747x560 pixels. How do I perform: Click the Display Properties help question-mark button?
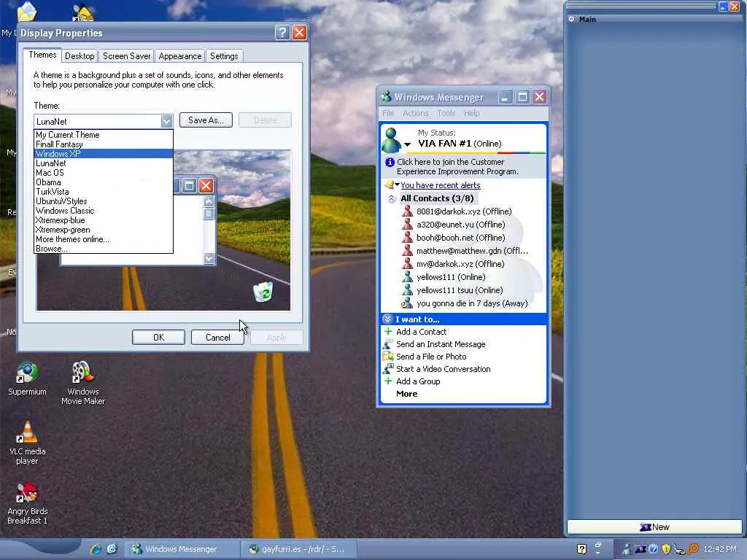[x=282, y=32]
